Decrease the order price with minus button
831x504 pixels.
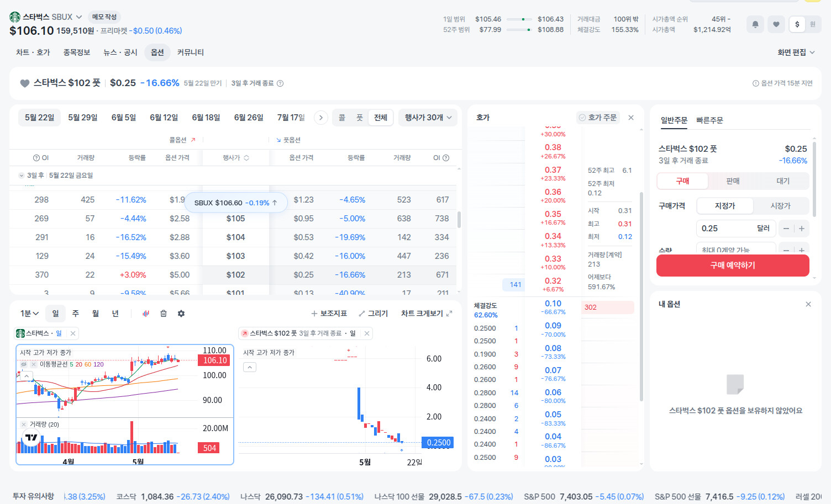(x=786, y=229)
